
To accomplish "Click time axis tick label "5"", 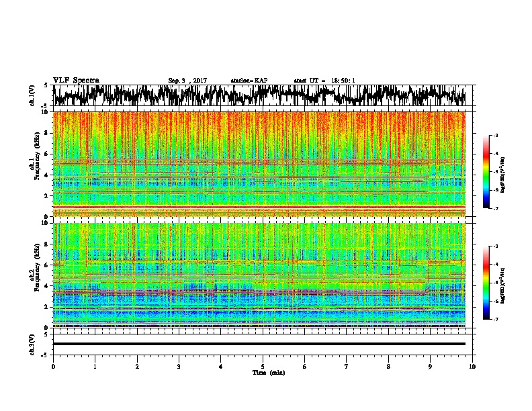I will [263, 367].
